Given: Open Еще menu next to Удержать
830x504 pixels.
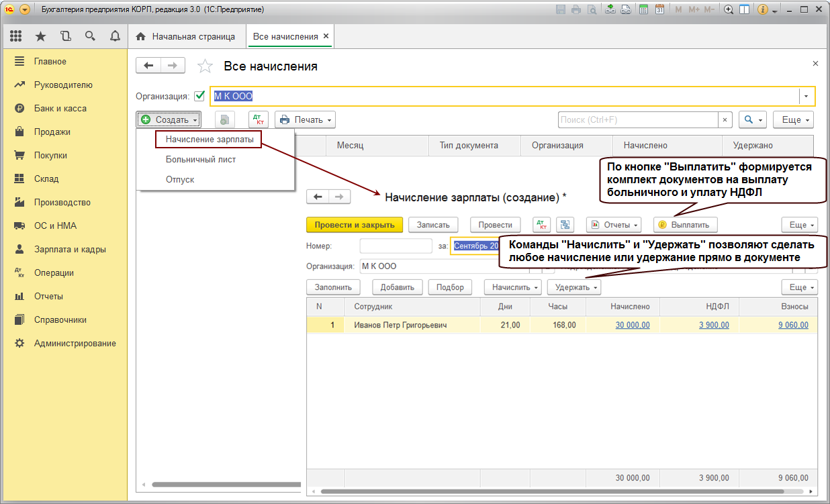Looking at the screenshot, I should 800,287.
